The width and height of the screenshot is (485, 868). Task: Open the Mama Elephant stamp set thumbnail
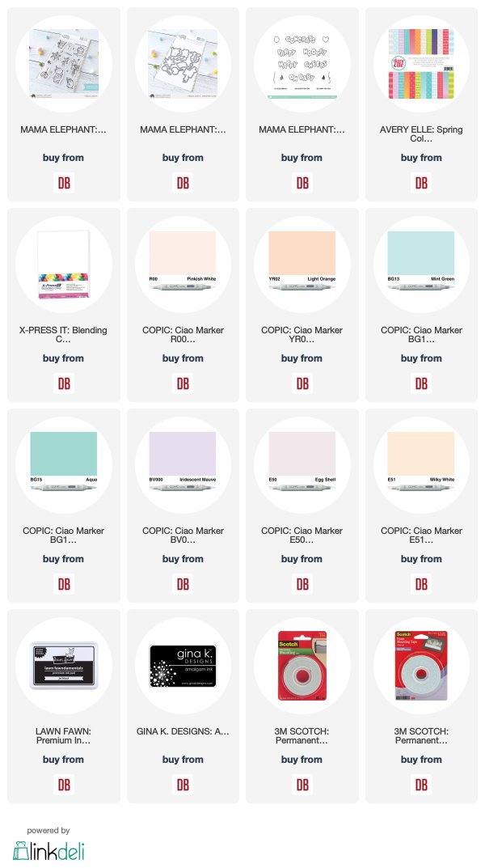tap(64, 64)
